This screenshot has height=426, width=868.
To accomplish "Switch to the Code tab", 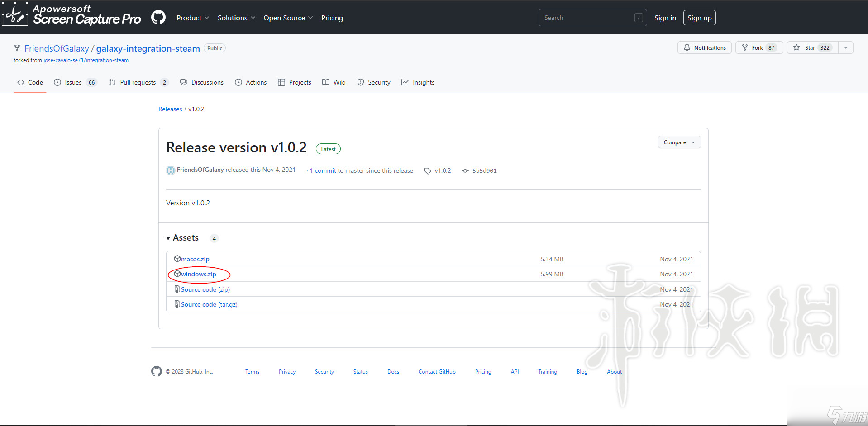I will [x=30, y=82].
